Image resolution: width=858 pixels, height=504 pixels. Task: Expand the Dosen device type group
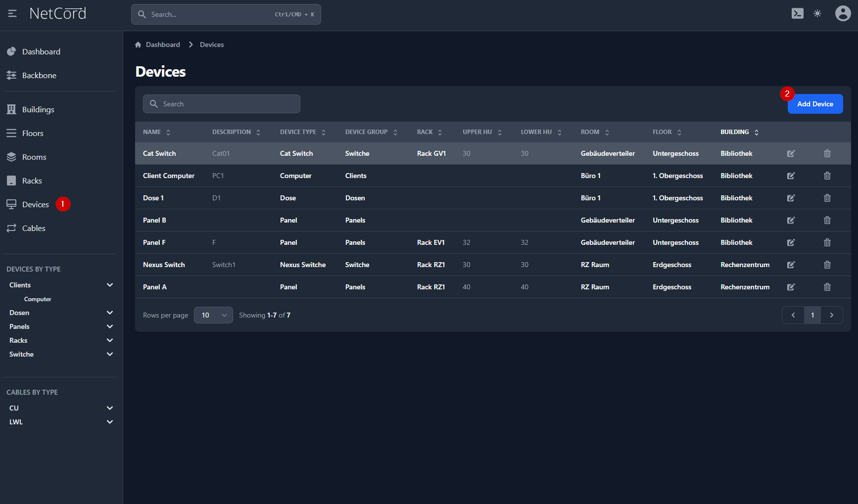109,313
